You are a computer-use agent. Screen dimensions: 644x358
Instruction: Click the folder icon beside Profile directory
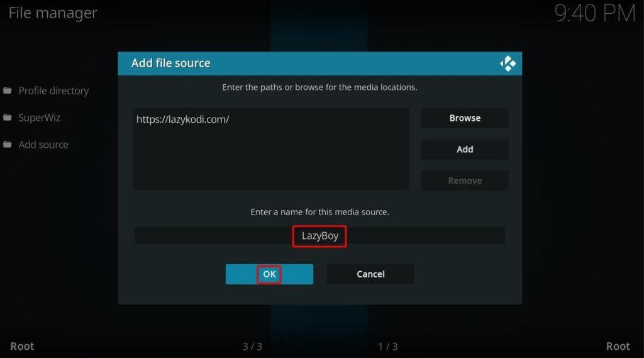(8, 90)
